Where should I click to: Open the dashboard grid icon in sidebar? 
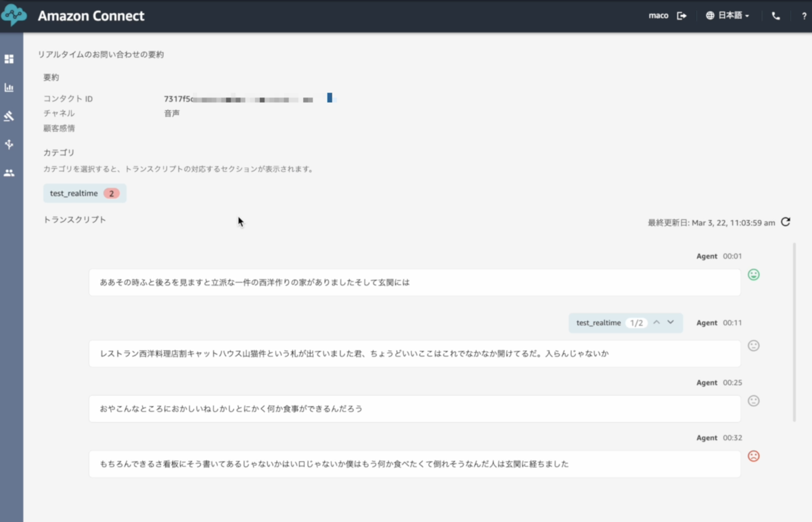(9, 59)
